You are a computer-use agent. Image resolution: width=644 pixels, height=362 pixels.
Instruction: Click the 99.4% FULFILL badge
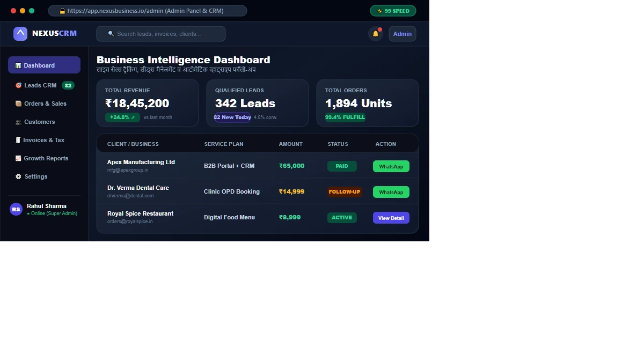tap(345, 117)
